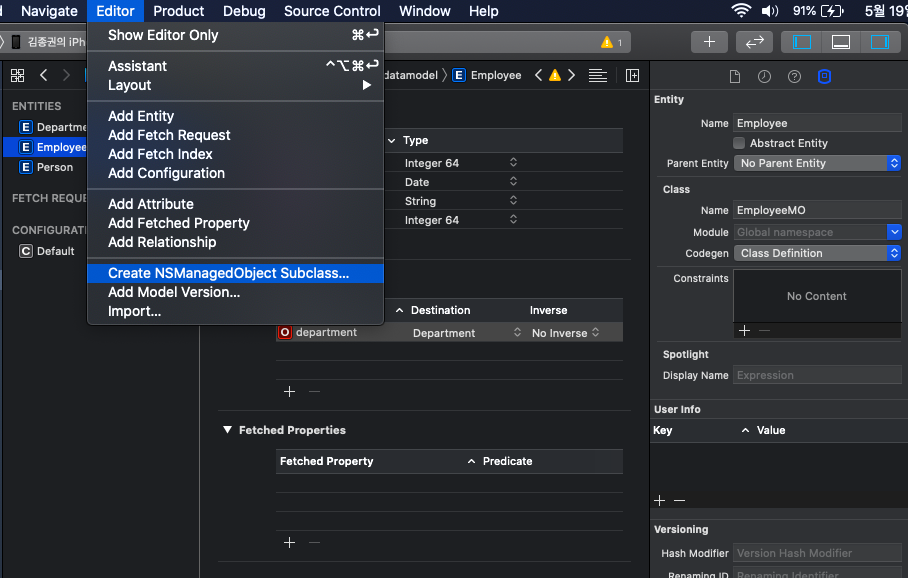Jump to next issue arrow
The height and width of the screenshot is (578, 908).
click(572, 75)
